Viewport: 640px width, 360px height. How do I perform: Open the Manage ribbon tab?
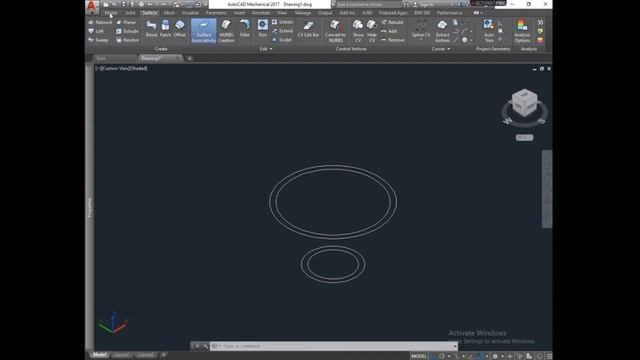click(303, 13)
